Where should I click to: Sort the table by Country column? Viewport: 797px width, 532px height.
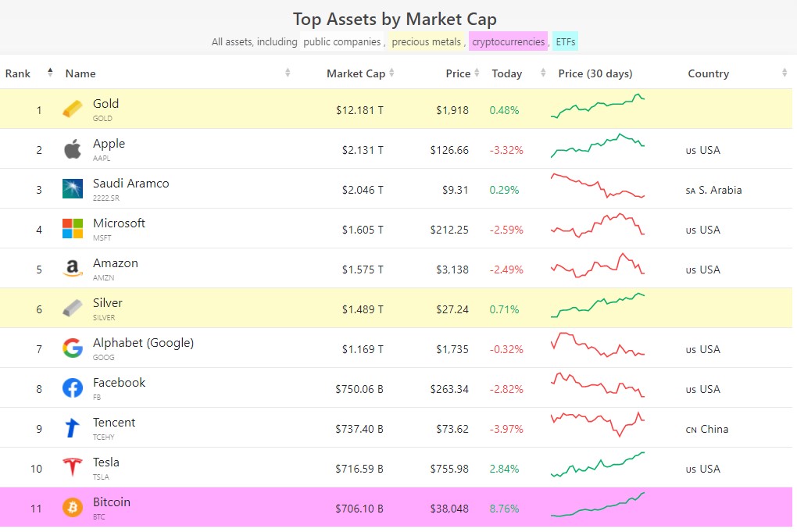[784, 73]
